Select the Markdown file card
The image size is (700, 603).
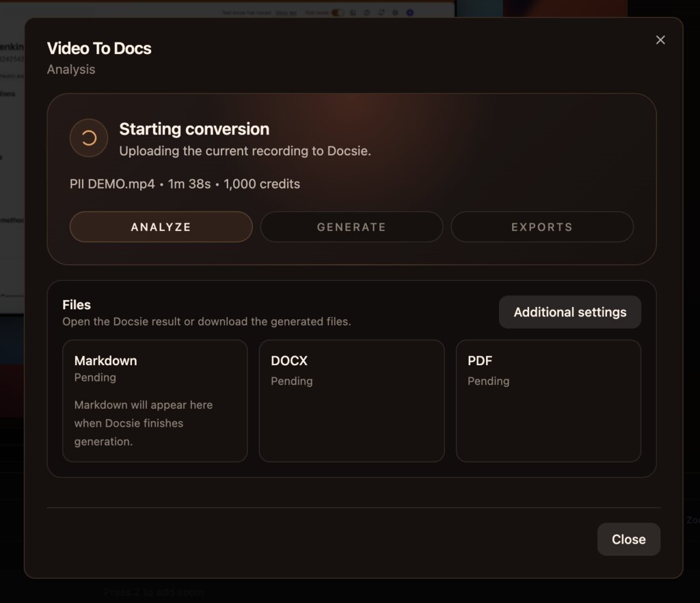(155, 401)
